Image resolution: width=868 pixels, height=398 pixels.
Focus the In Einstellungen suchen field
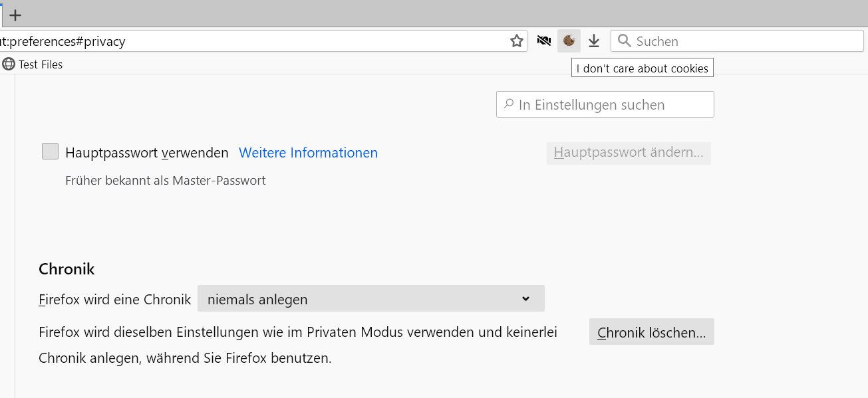coord(612,105)
